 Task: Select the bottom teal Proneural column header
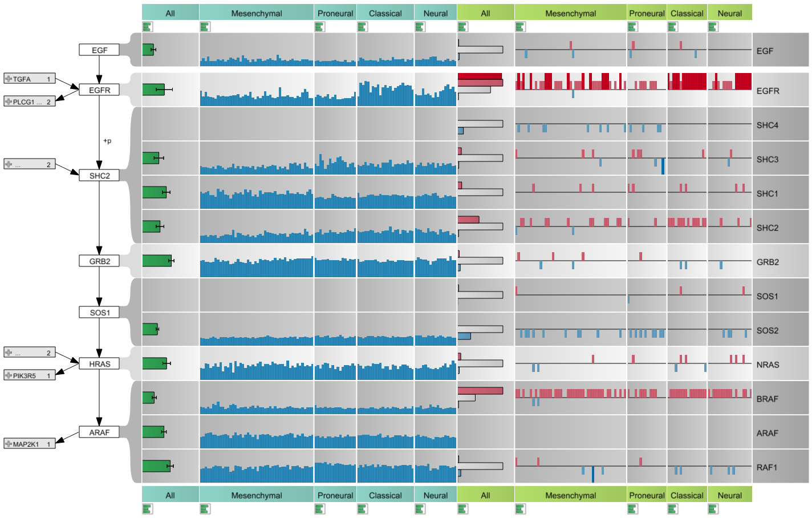pos(335,495)
